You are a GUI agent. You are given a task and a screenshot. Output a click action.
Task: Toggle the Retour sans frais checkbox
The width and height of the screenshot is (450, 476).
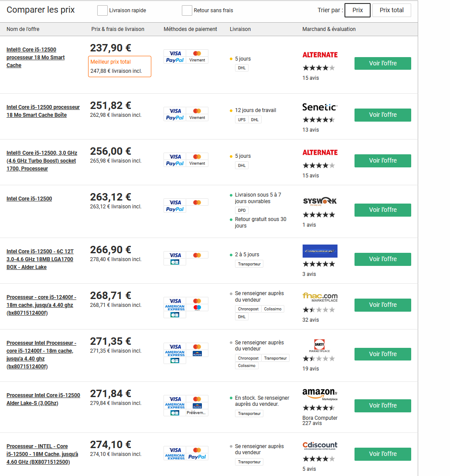pos(187,10)
